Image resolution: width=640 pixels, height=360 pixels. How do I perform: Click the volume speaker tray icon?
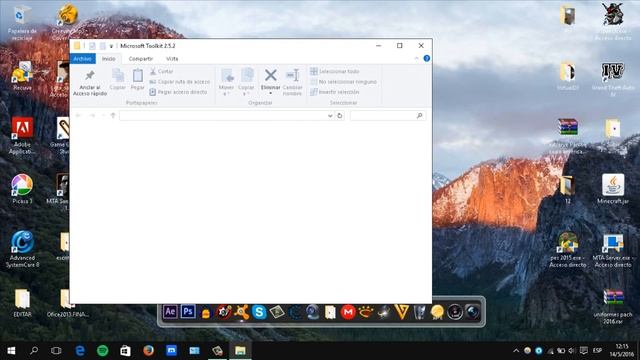[571, 351]
